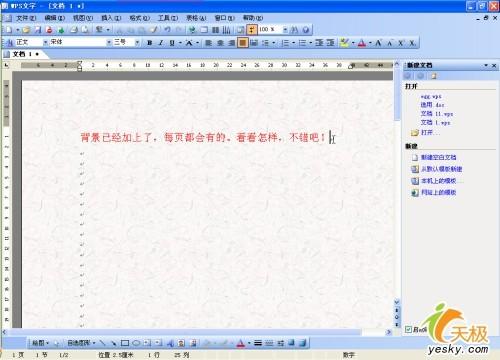The image size is (500, 360).
Task: Open the font size dropdown showing 三号
Action: (137, 42)
